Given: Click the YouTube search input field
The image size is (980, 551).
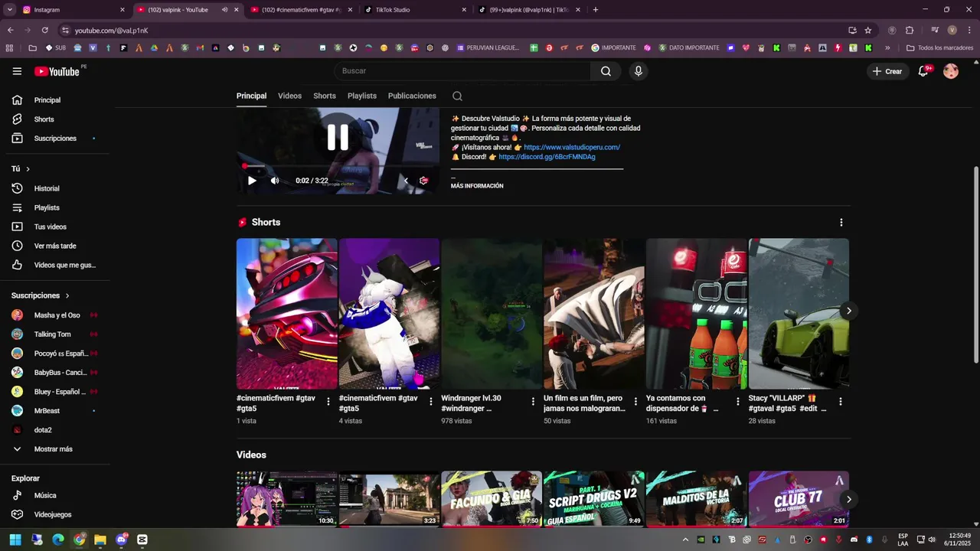Looking at the screenshot, I should (x=462, y=71).
